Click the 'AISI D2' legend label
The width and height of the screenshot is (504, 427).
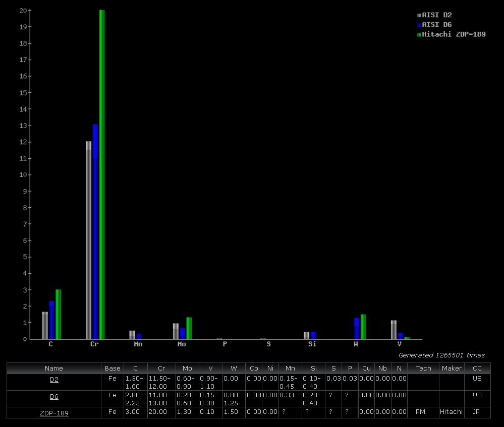[437, 15]
